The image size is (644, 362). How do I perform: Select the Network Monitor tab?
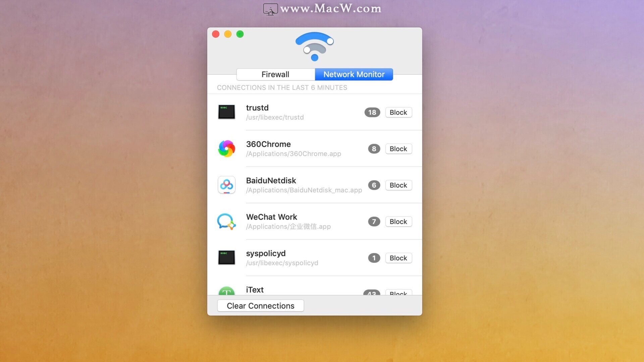pyautogui.click(x=354, y=74)
